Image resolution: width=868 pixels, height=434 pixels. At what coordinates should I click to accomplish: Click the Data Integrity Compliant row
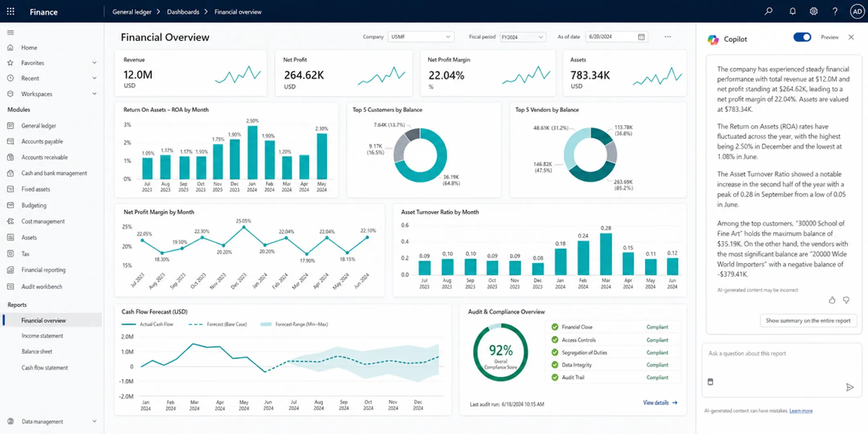pos(612,365)
